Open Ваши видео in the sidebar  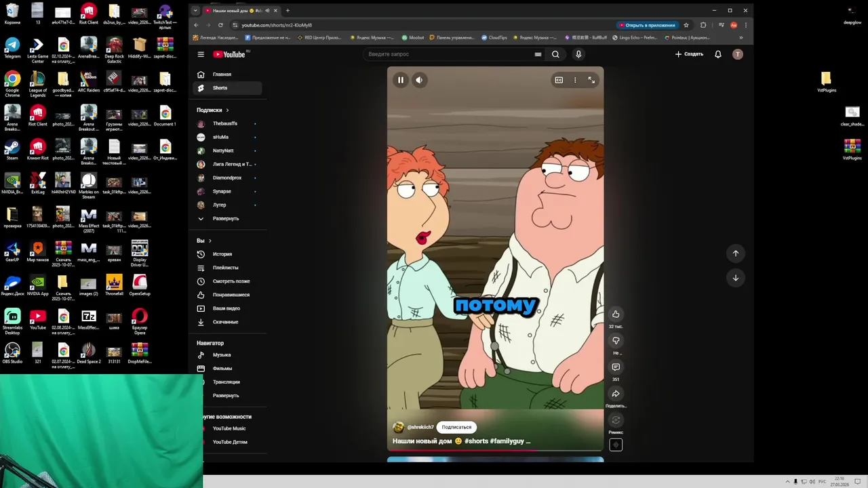click(x=228, y=308)
